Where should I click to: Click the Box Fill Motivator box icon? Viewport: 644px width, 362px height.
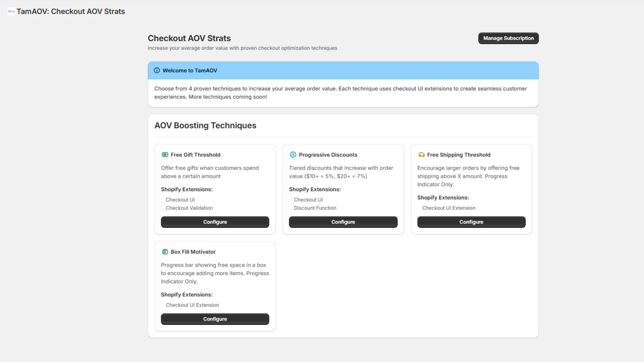point(165,252)
